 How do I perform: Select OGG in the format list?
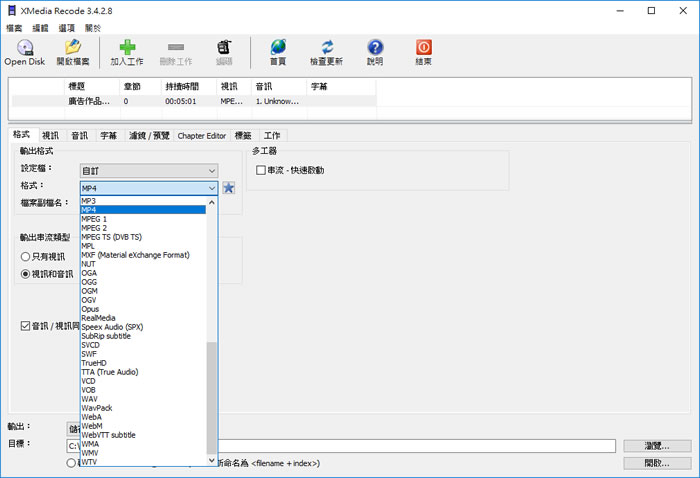tap(143, 282)
